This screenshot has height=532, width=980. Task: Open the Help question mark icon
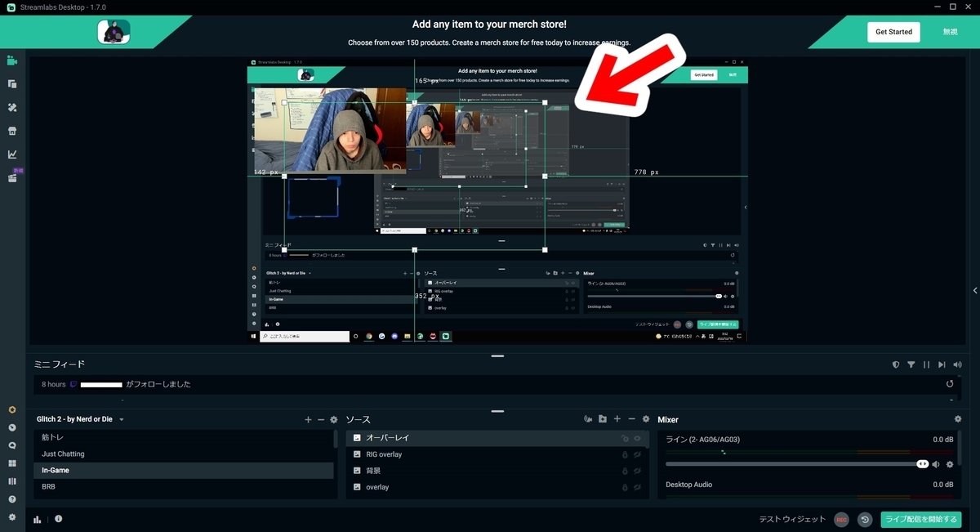point(12,499)
